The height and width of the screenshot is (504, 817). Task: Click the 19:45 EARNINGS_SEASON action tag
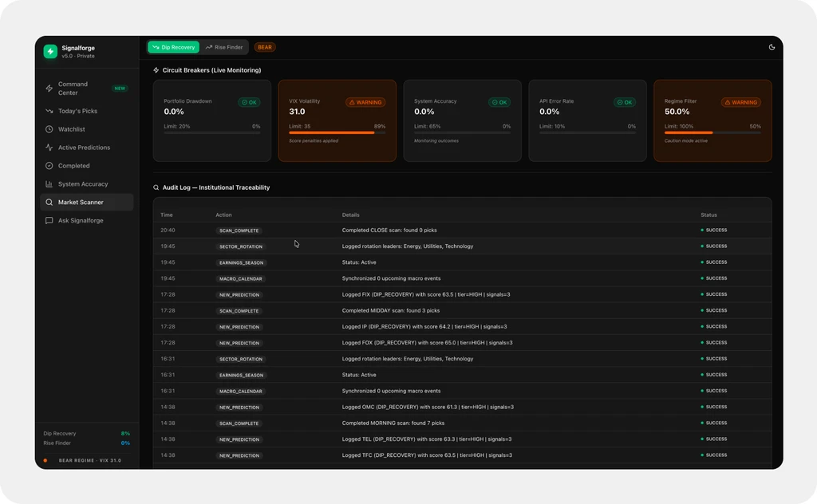[241, 262]
